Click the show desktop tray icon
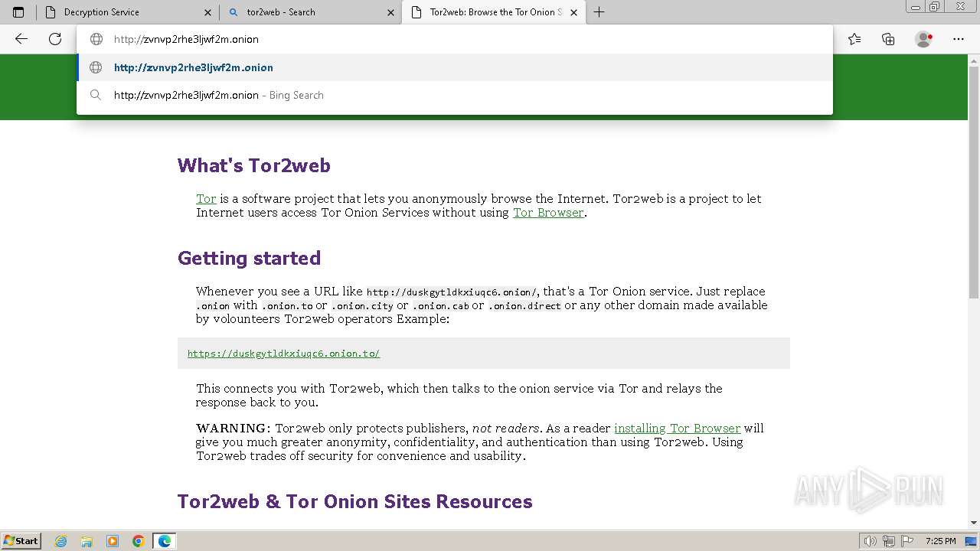This screenshot has height=551, width=980. click(x=972, y=541)
